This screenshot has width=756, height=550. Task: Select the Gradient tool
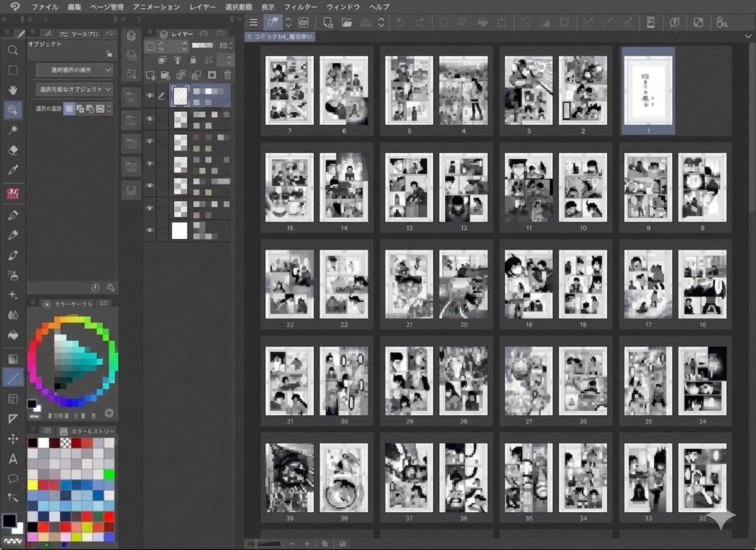(13, 358)
